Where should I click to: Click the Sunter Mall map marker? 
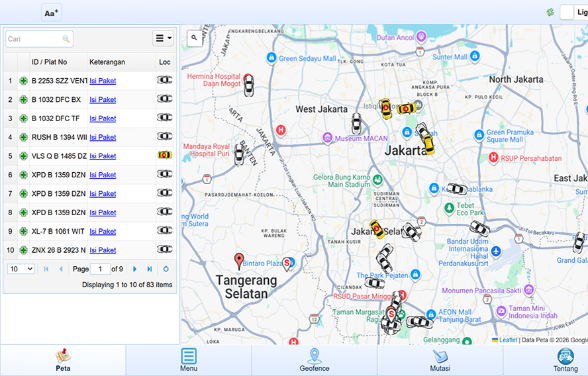(x=475, y=56)
